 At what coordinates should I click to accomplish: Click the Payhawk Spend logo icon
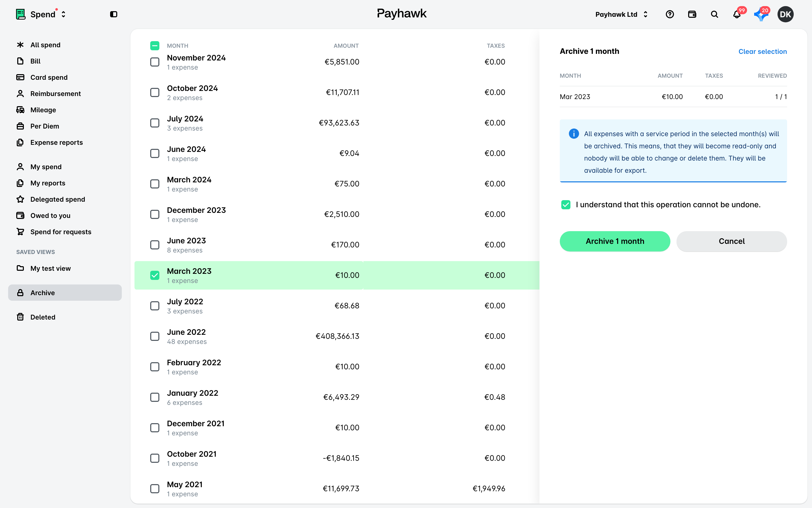coord(21,14)
